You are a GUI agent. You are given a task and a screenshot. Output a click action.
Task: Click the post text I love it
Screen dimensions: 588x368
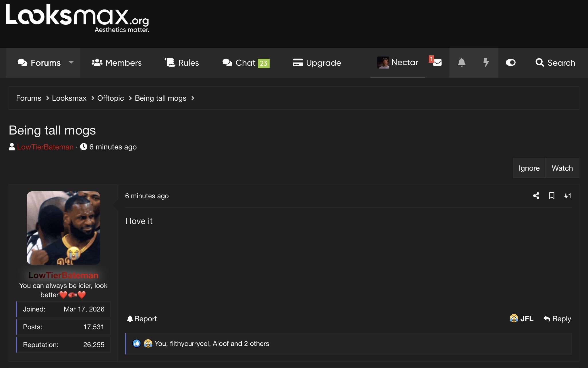[x=139, y=221]
